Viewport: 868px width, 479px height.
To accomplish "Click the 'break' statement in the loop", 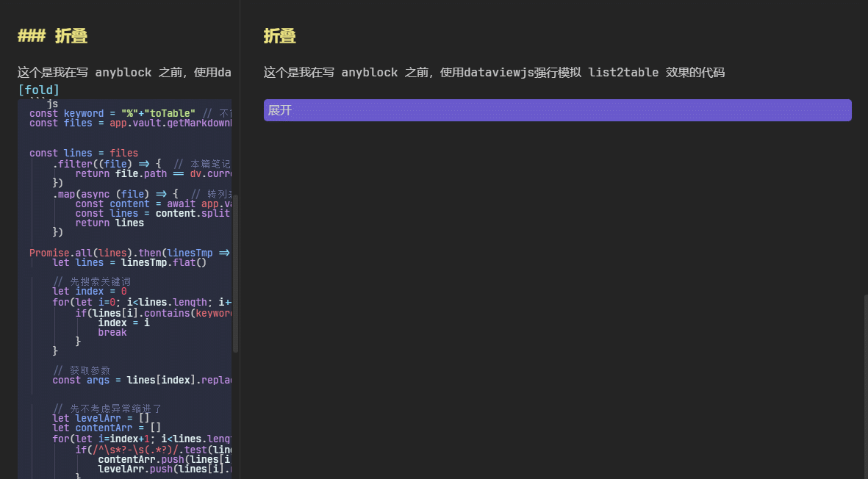I will (112, 332).
